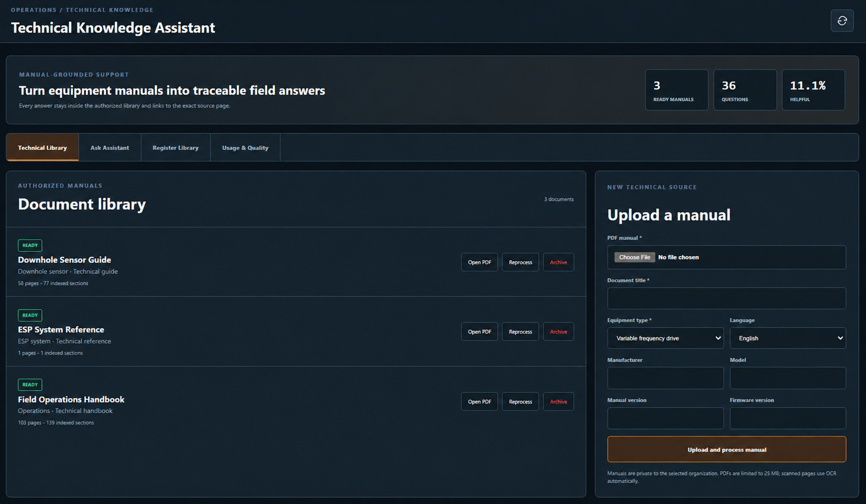Click the Field Operations Handbook title
The height and width of the screenshot is (504, 866).
71,400
